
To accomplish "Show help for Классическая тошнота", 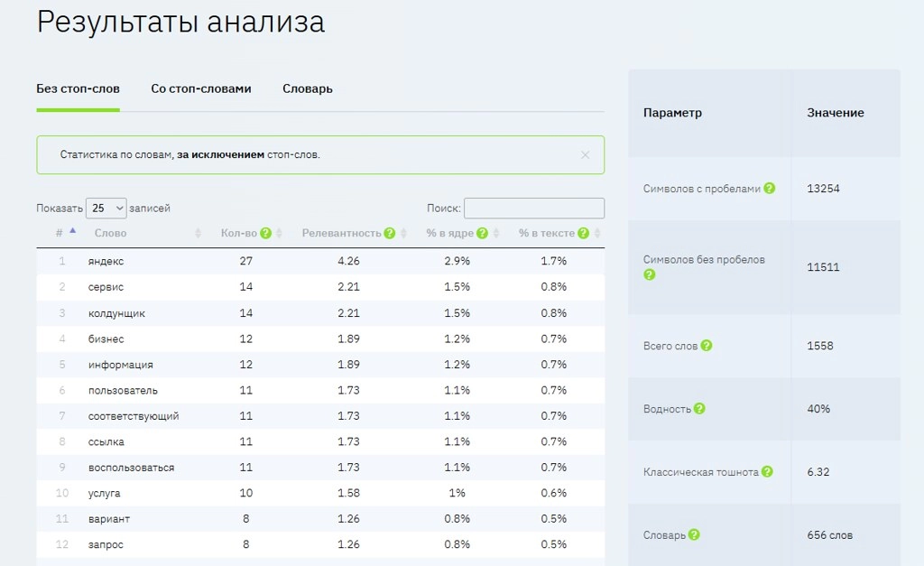I will pos(767,471).
